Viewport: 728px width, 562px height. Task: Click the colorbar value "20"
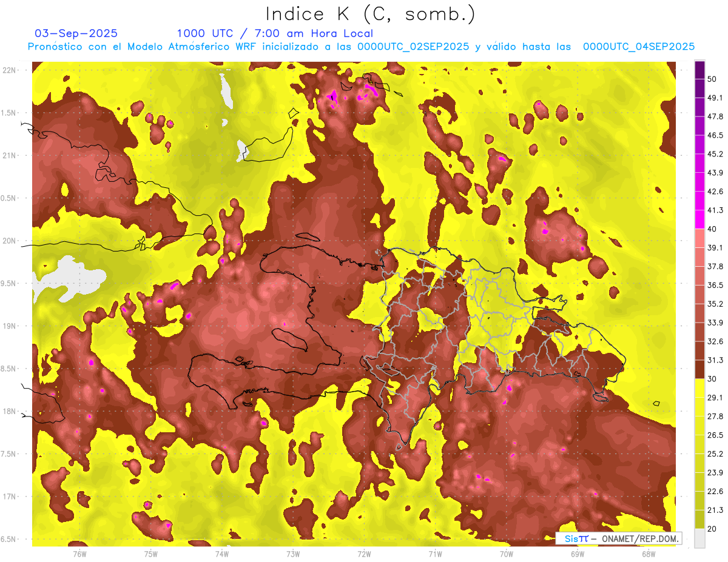[x=713, y=528]
